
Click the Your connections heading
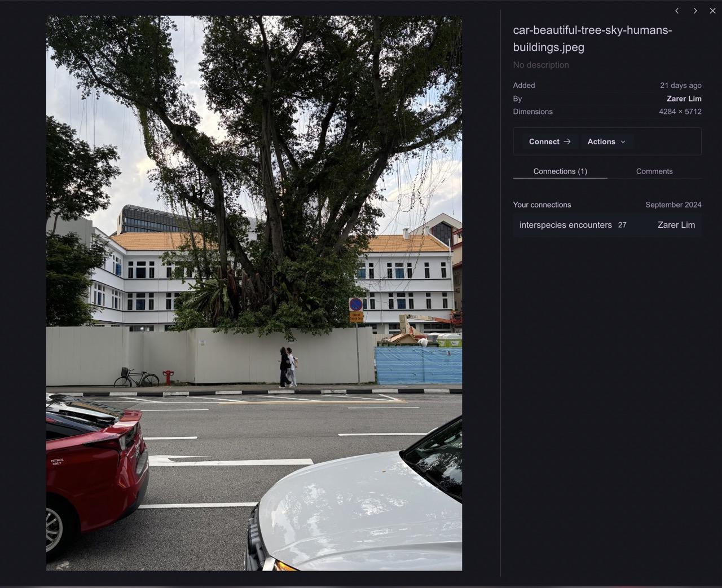541,205
